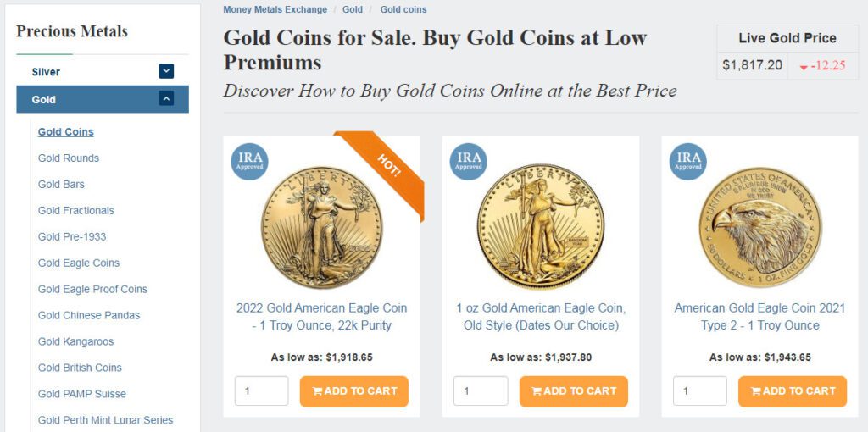The height and width of the screenshot is (432, 868).
Task: Click Money Metals Exchange breadcrumb link
Action: coord(275,10)
